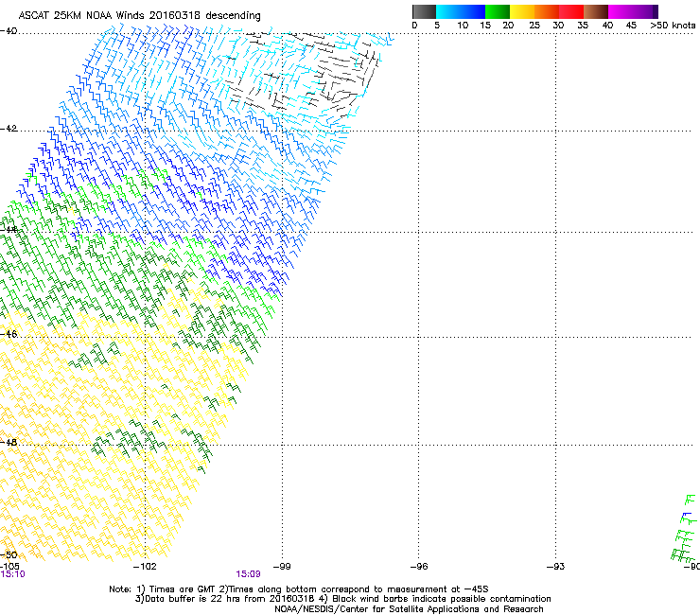Click the gray 0-5 knots color swatch
Screen dimensions: 700x615
click(424, 11)
